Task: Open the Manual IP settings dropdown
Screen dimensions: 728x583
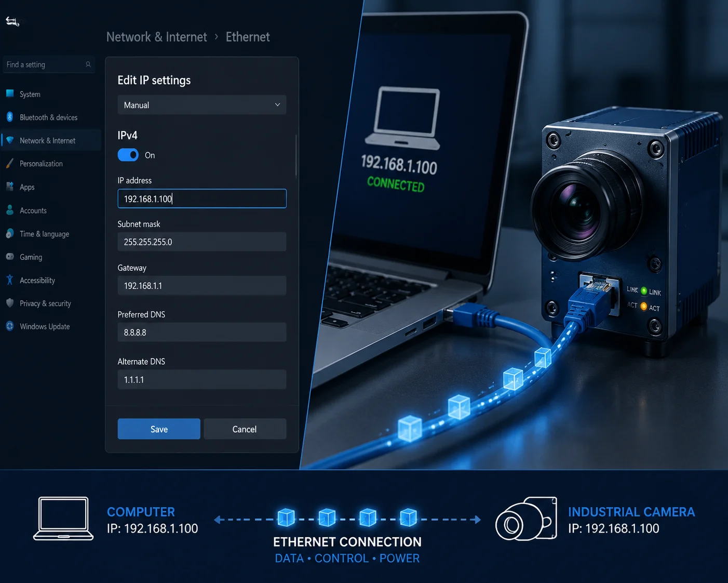Action: 202,105
